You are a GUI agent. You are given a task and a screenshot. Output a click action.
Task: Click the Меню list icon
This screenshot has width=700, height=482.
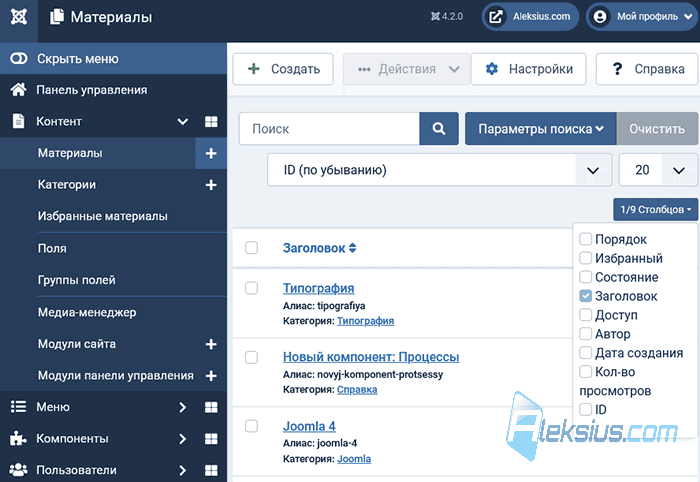(x=18, y=407)
